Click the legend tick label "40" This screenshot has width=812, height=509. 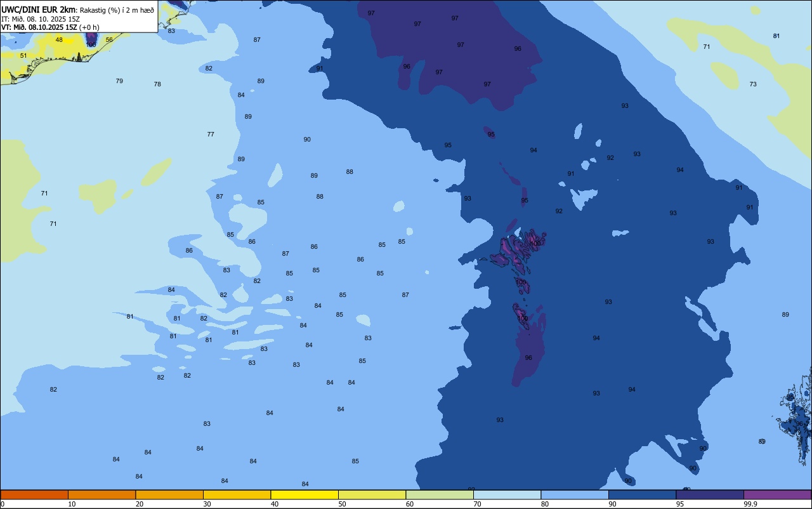275,504
